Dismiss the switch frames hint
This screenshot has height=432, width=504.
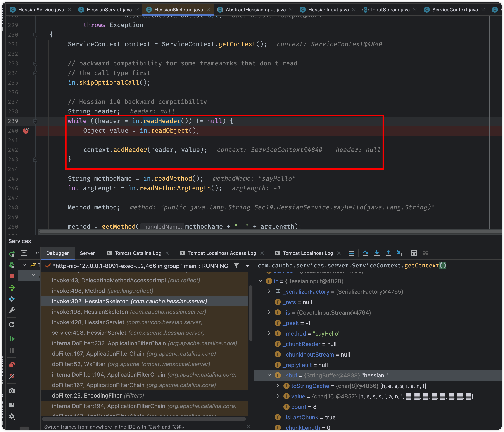[x=248, y=427]
